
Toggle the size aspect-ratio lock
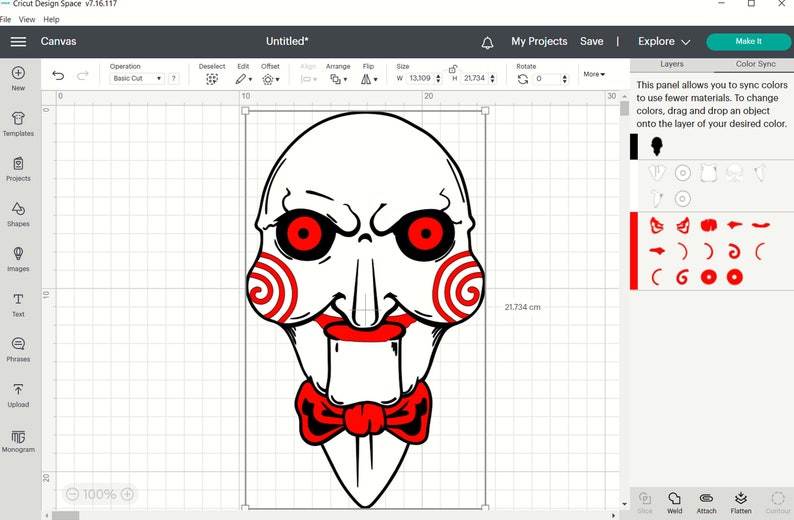coord(453,69)
